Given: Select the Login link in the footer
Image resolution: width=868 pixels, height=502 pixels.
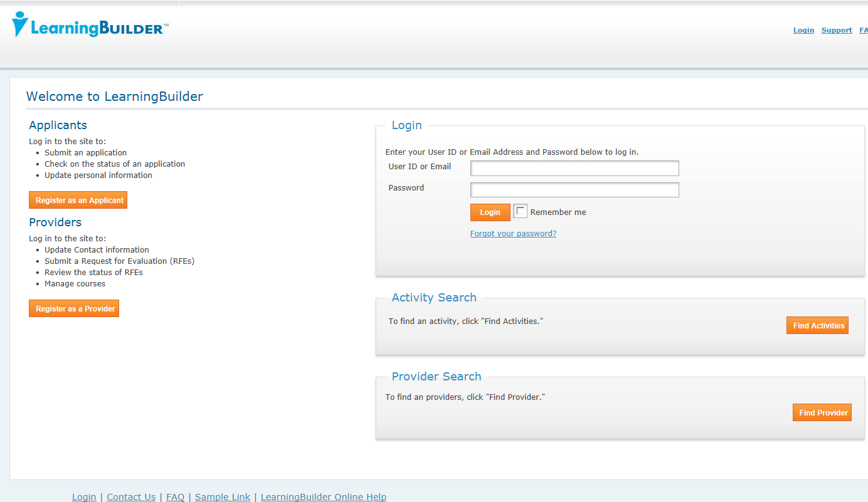Looking at the screenshot, I should 84,497.
